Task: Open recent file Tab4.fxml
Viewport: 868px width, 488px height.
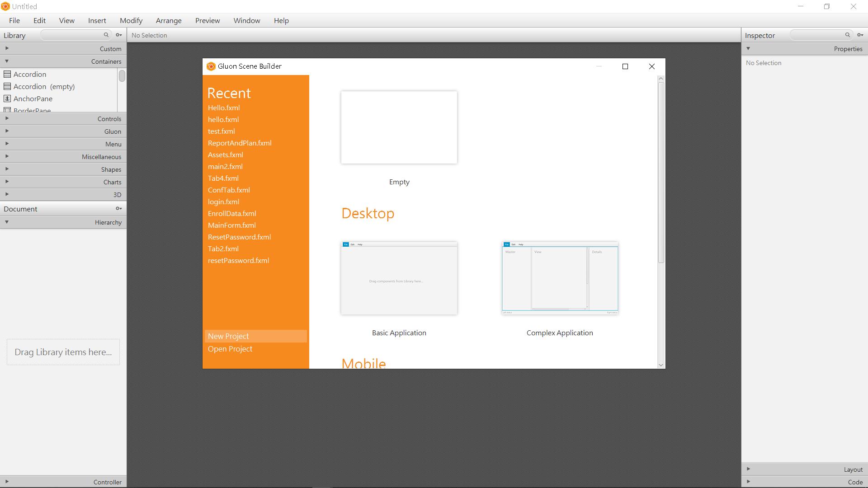Action: 223,178
